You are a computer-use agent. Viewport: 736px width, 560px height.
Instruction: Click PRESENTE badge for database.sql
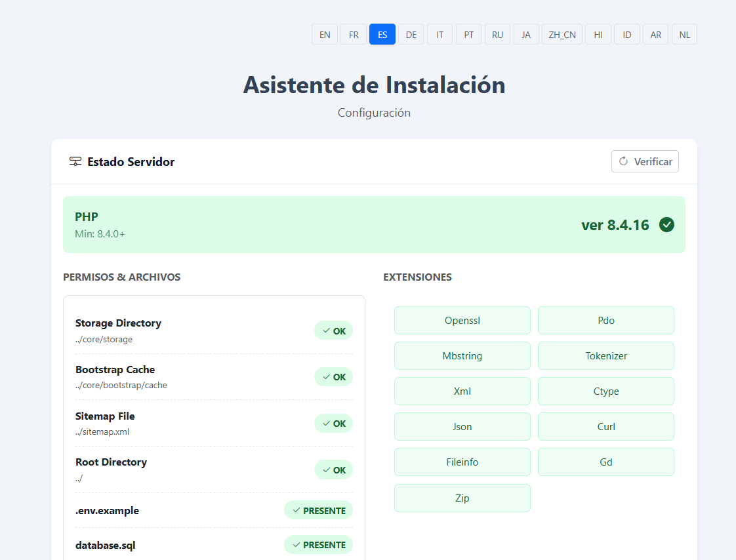318,544
